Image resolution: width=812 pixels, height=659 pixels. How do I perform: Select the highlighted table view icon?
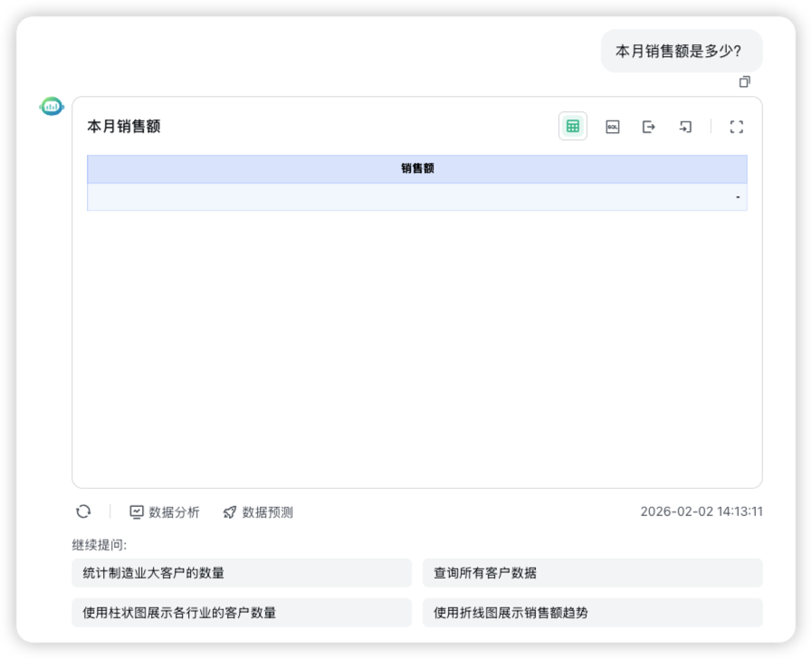573,127
